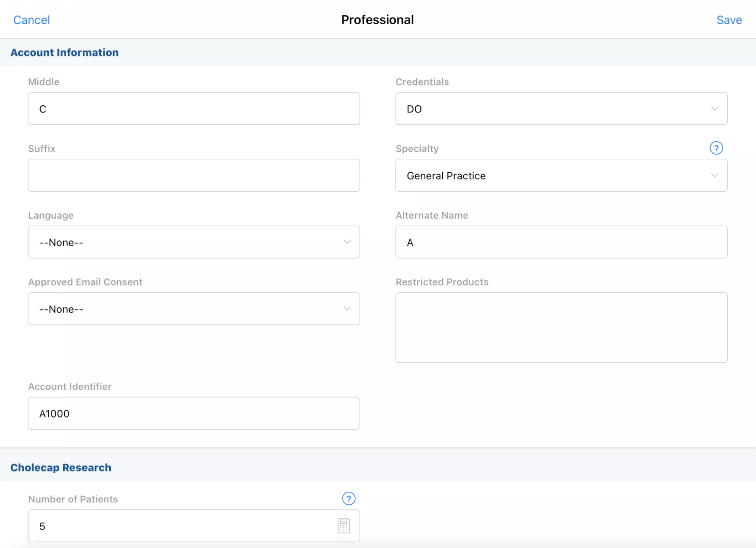Open Approved Email Consent dropdown
The height and width of the screenshot is (548, 756).
[x=194, y=309]
